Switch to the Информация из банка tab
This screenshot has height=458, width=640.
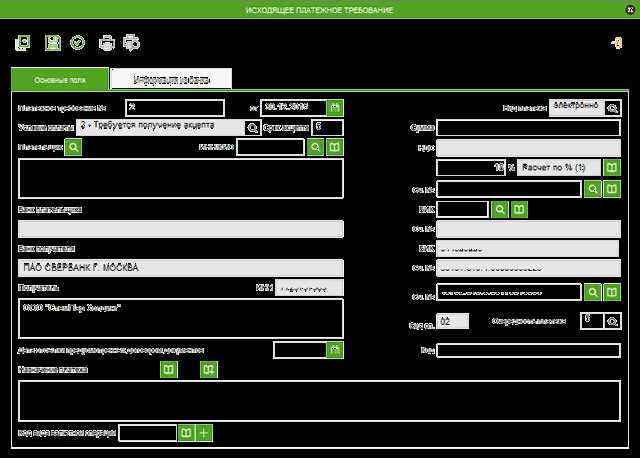point(171,79)
